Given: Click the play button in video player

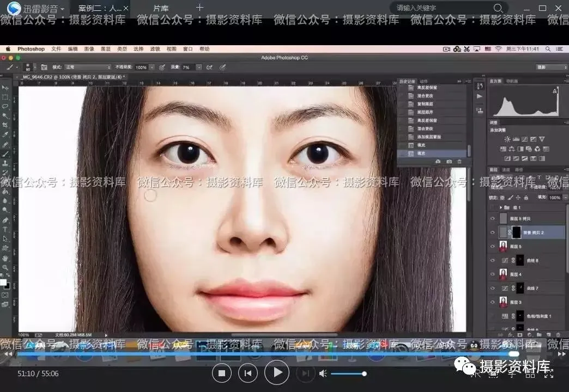Looking at the screenshot, I should pyautogui.click(x=277, y=372).
